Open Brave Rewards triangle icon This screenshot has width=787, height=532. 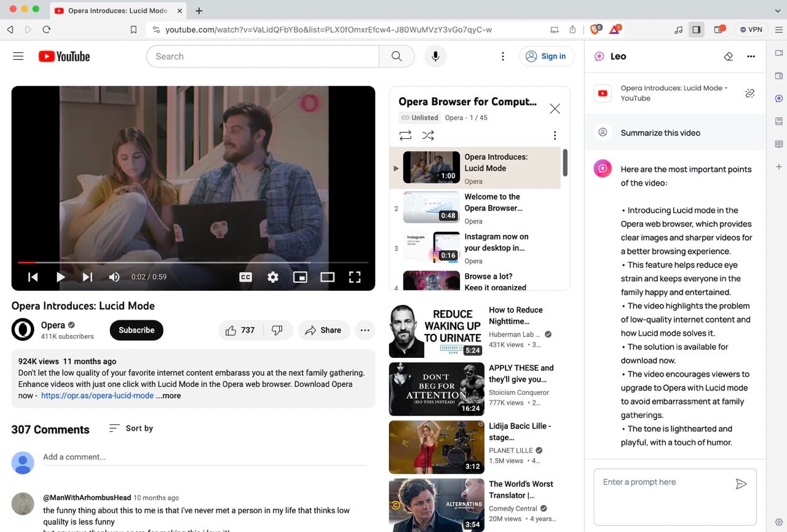pos(615,30)
